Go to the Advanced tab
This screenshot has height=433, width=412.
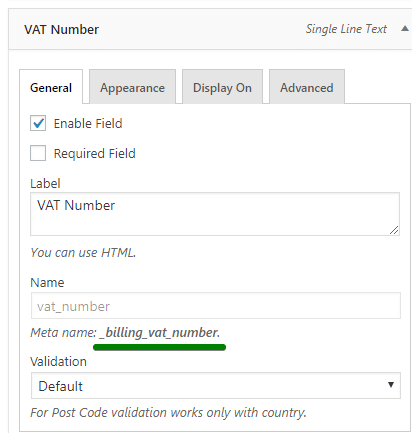click(x=307, y=87)
